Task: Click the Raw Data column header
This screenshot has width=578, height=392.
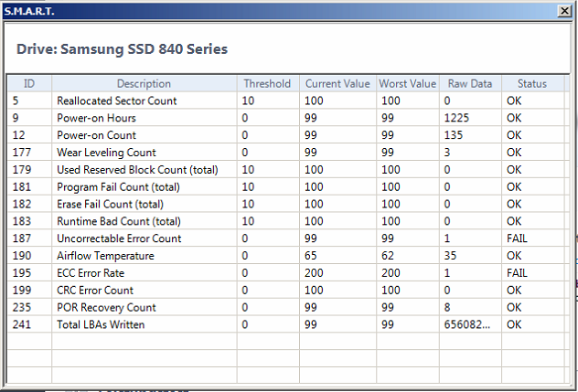Action: pyautogui.click(x=470, y=84)
